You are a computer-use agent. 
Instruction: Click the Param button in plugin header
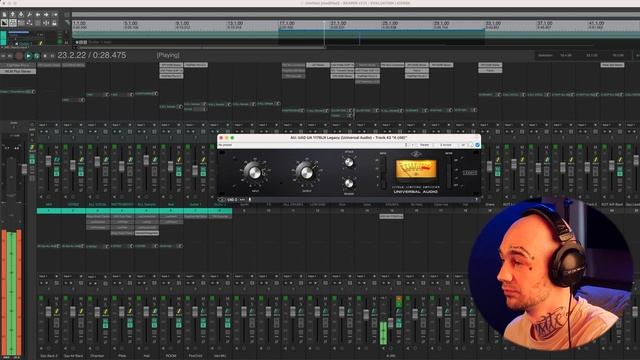pyautogui.click(x=425, y=145)
